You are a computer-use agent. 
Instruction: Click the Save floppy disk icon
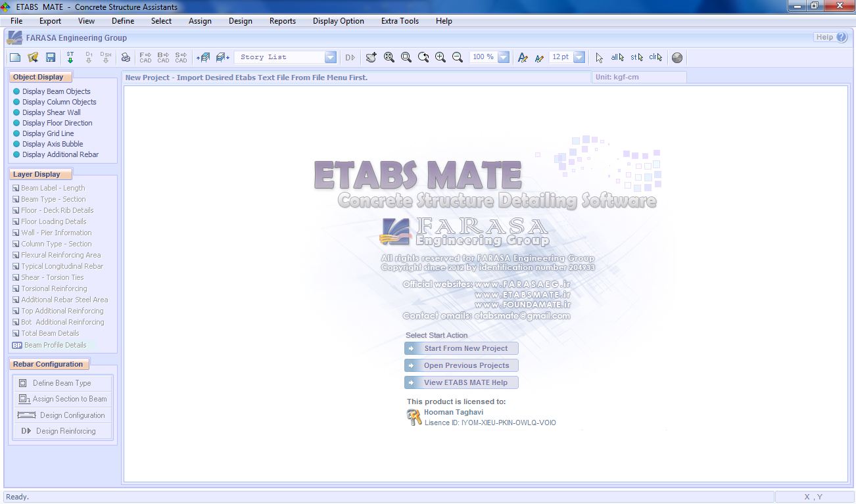(x=51, y=58)
